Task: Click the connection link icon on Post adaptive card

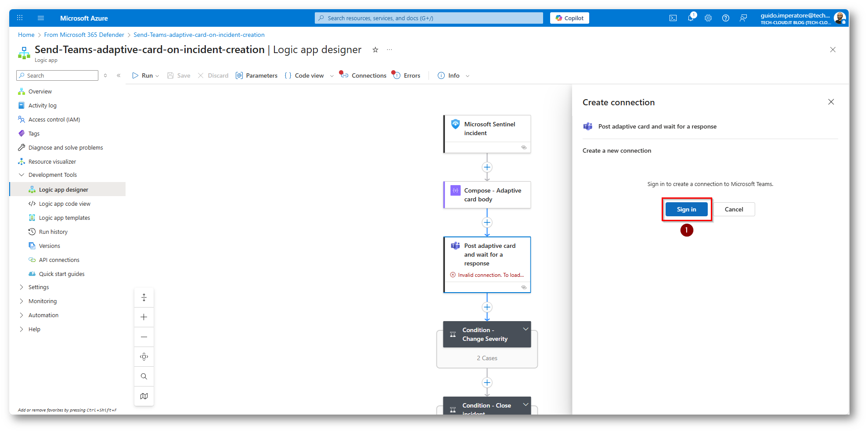Action: (x=524, y=287)
